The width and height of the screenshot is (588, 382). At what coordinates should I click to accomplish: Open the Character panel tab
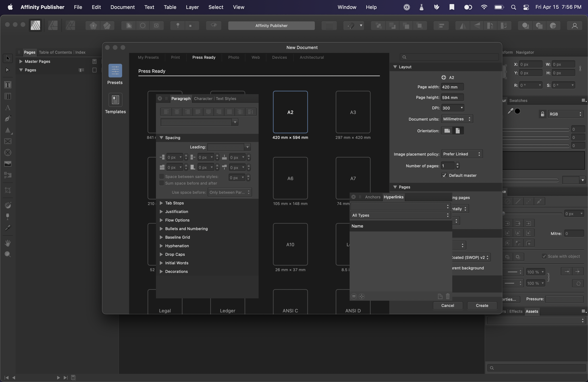tap(203, 99)
